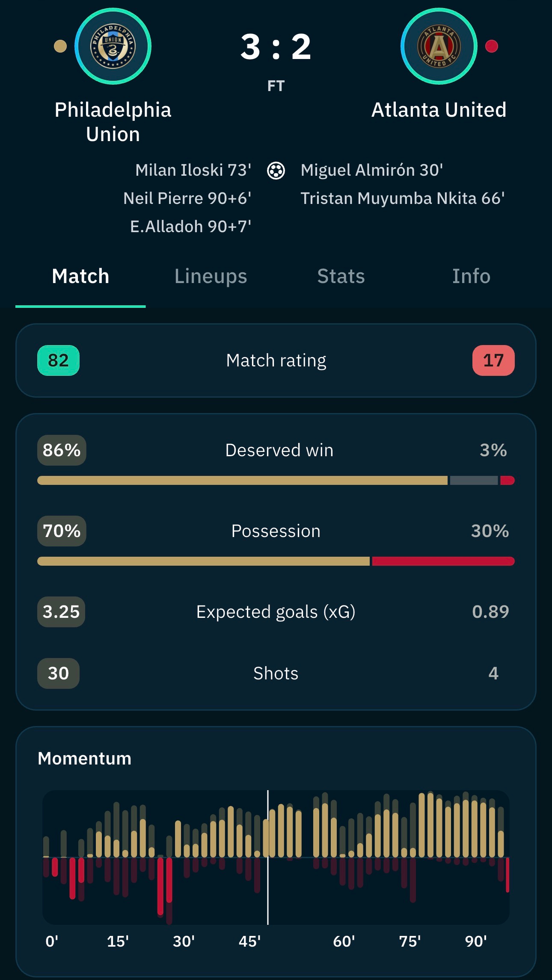Open the Atlanta United team crest
The image size is (552, 980).
439,46
